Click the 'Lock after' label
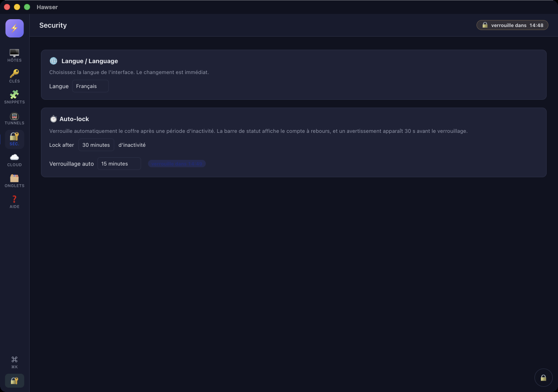The width and height of the screenshot is (558, 392). click(x=61, y=145)
